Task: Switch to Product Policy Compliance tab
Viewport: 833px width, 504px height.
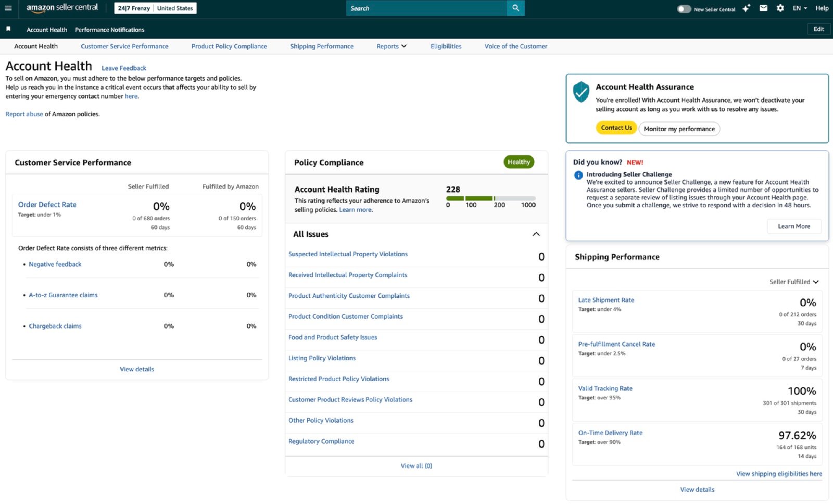Action: point(229,46)
